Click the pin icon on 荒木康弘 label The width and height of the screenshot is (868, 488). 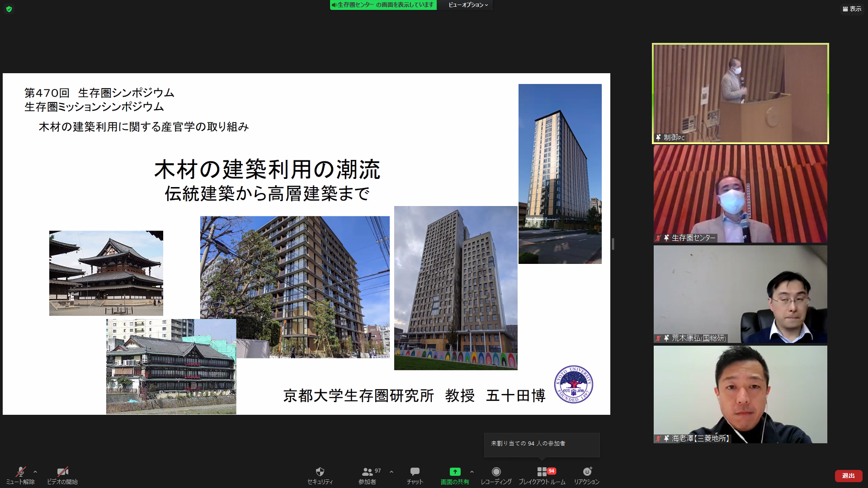click(x=666, y=338)
